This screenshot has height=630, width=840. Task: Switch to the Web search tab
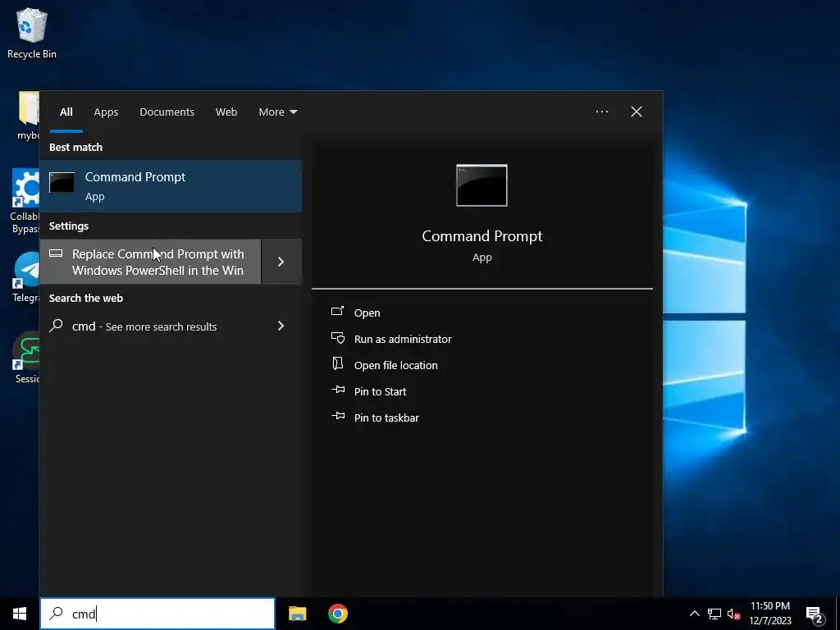point(226,112)
